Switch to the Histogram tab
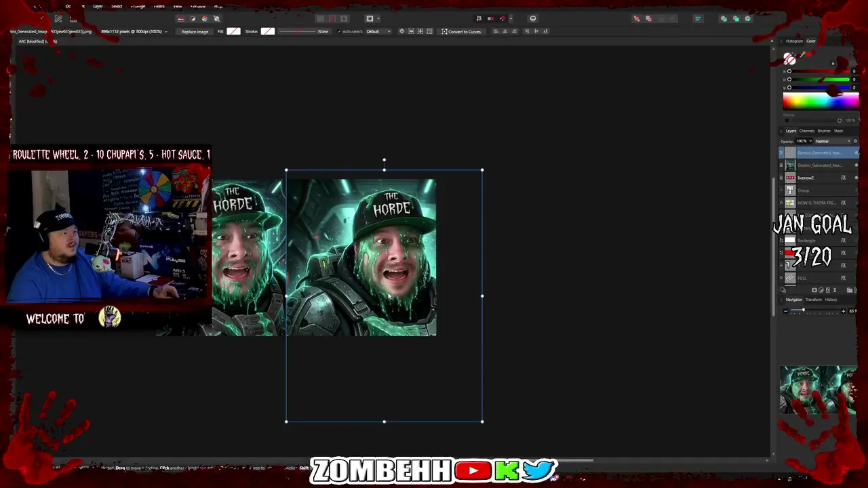Image resolution: width=868 pixels, height=488 pixels. click(793, 41)
